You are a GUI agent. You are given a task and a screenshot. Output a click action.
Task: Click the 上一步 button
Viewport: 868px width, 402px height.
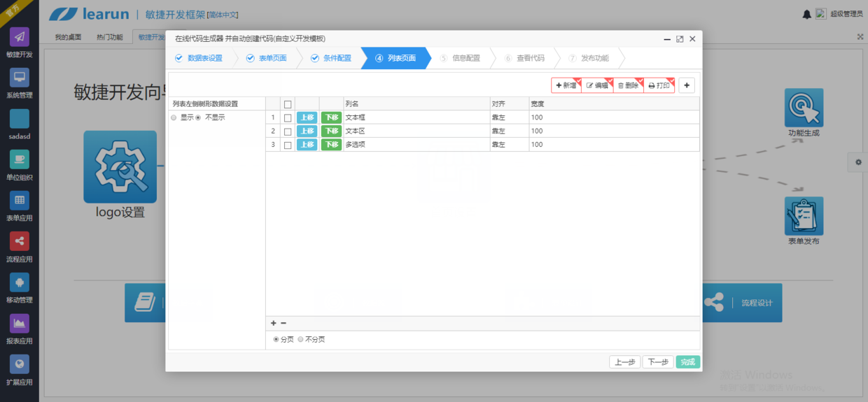(625, 362)
